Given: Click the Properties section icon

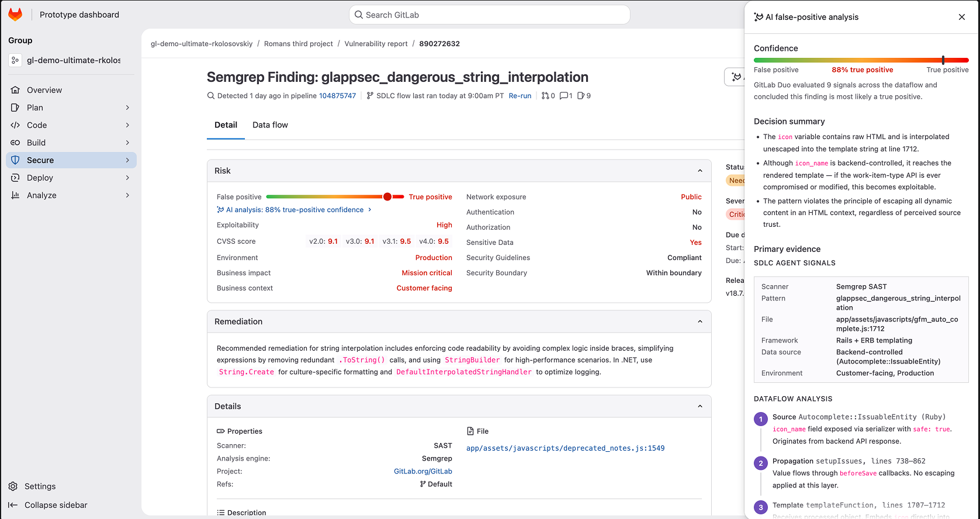Looking at the screenshot, I should click(221, 431).
